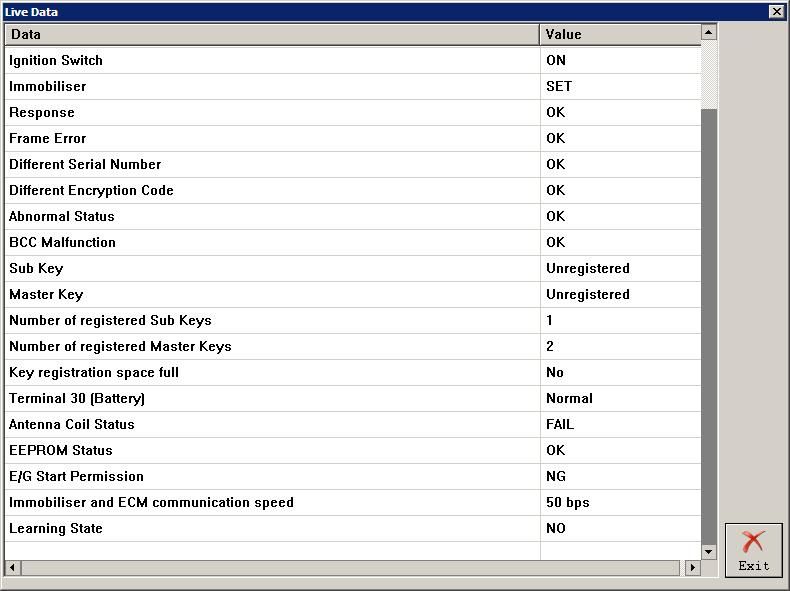Click the NG value of Start Permission
This screenshot has height=591, width=790.
(x=556, y=477)
